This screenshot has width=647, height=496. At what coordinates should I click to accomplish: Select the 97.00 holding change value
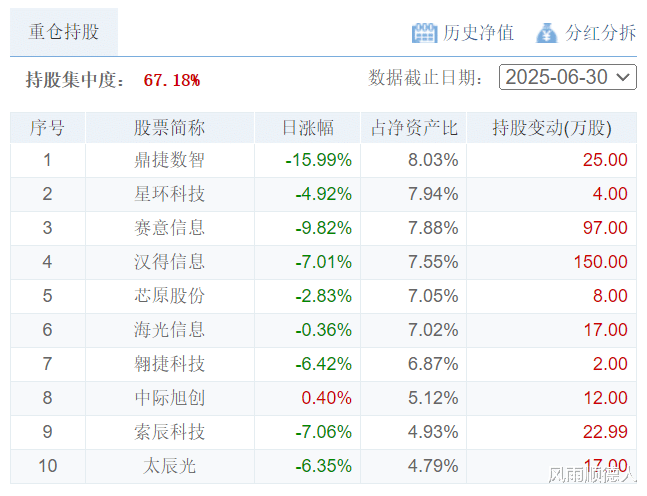click(605, 228)
